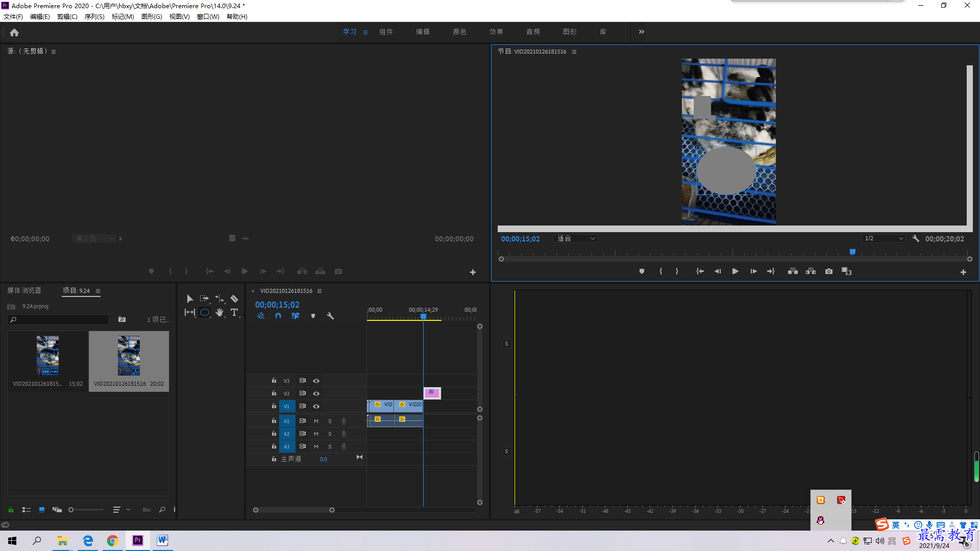Open playback resolution dropdown 1/2
This screenshot has height=551, width=980.
pyautogui.click(x=884, y=239)
